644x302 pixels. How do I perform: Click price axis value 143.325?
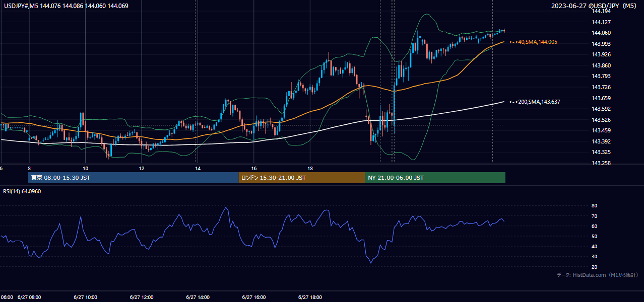coord(601,152)
